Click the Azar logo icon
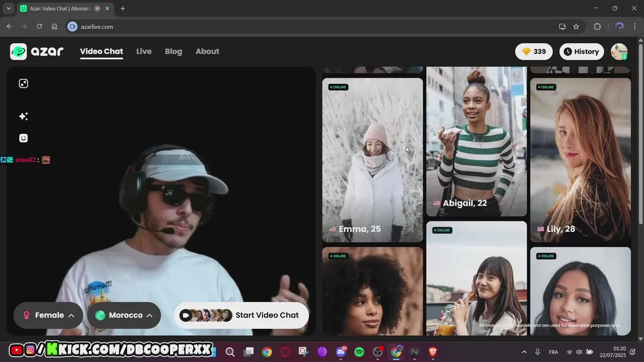 (x=19, y=51)
